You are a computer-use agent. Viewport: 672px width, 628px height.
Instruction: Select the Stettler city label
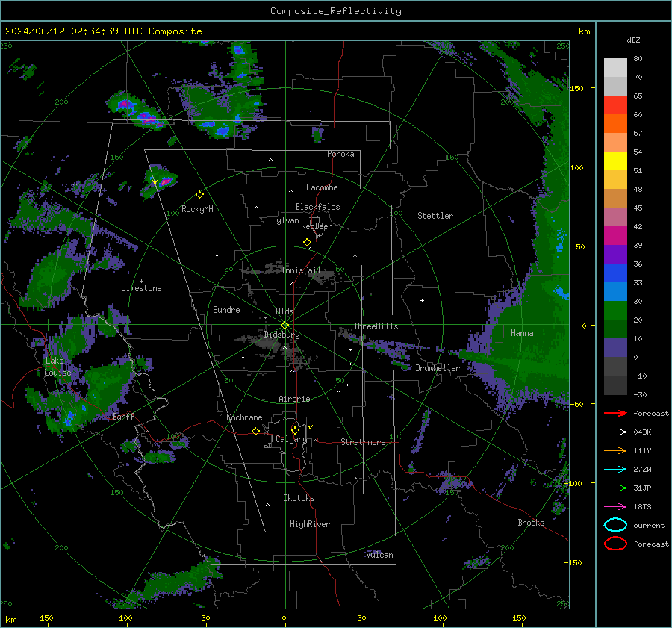[x=435, y=216]
